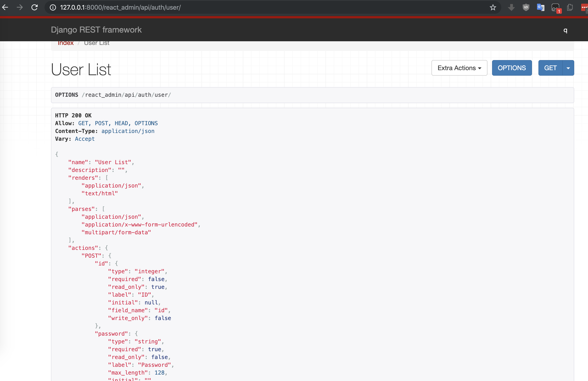
Task: Click the Django REST framework brand link
Action: 96,30
